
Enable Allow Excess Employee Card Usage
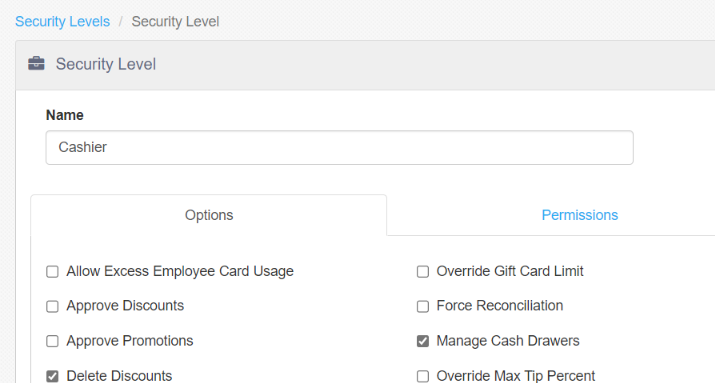point(52,272)
